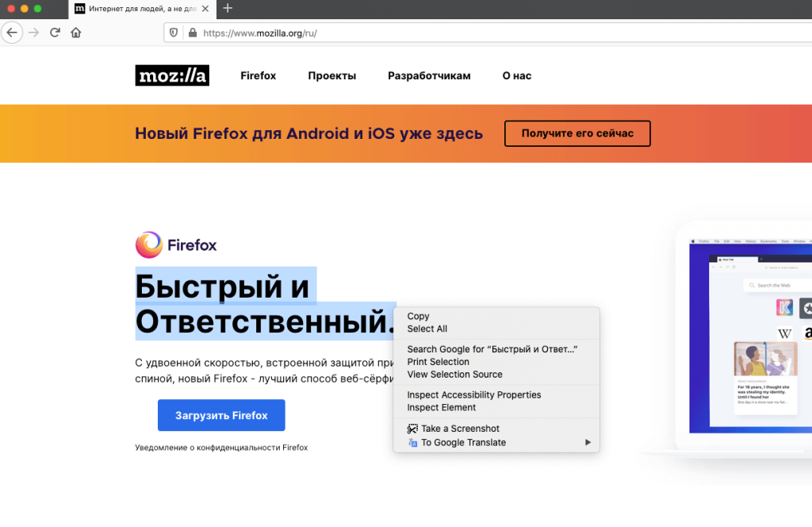Image resolution: width=812 pixels, height=527 pixels.
Task: Open the О нас navigation item
Action: [x=517, y=75]
